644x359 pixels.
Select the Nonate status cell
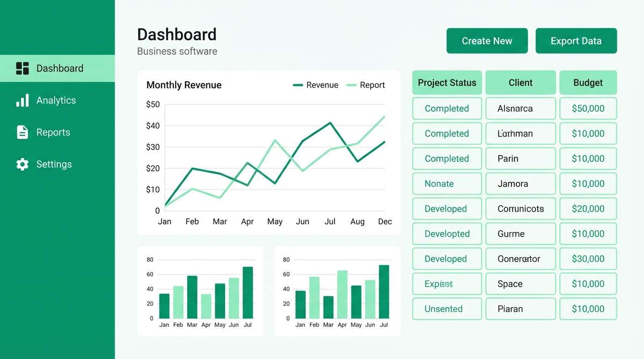click(x=446, y=184)
